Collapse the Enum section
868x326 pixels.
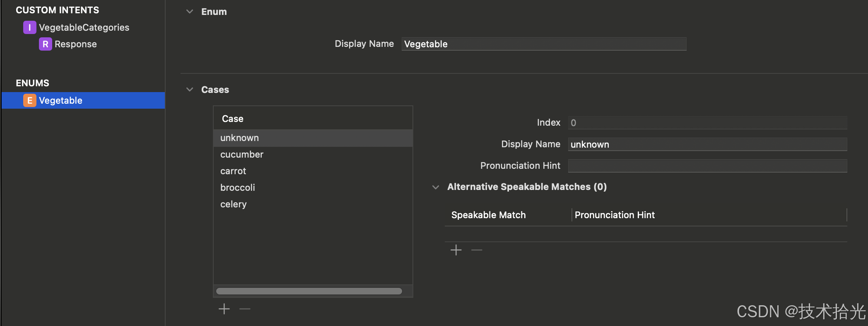pyautogui.click(x=190, y=12)
